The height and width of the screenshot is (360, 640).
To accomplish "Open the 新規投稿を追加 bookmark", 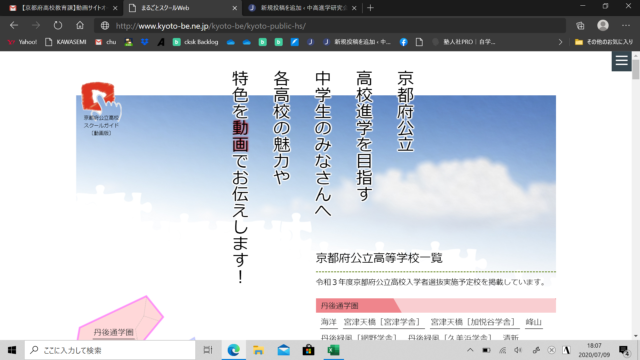I will (357, 42).
